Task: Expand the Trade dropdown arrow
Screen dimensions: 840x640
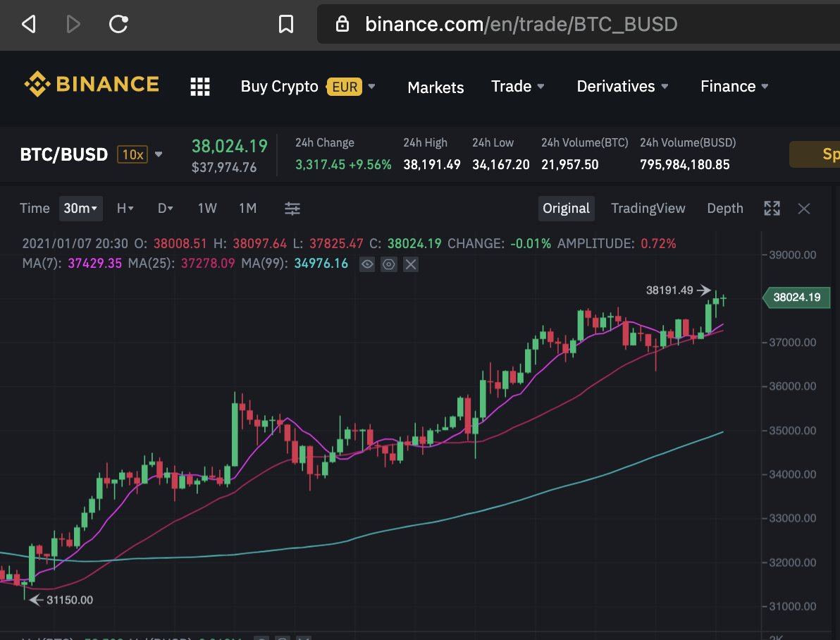Action: click(541, 86)
